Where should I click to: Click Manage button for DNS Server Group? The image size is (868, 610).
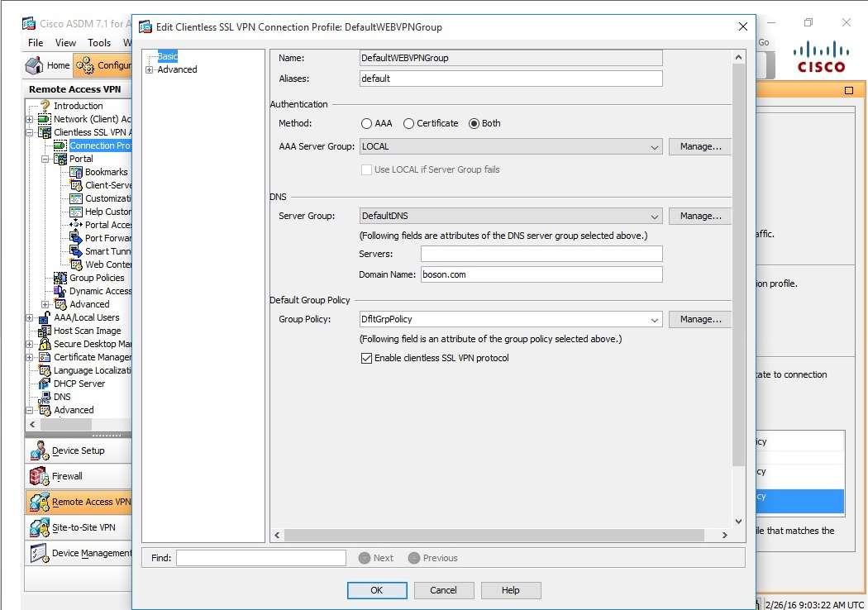pyautogui.click(x=700, y=216)
